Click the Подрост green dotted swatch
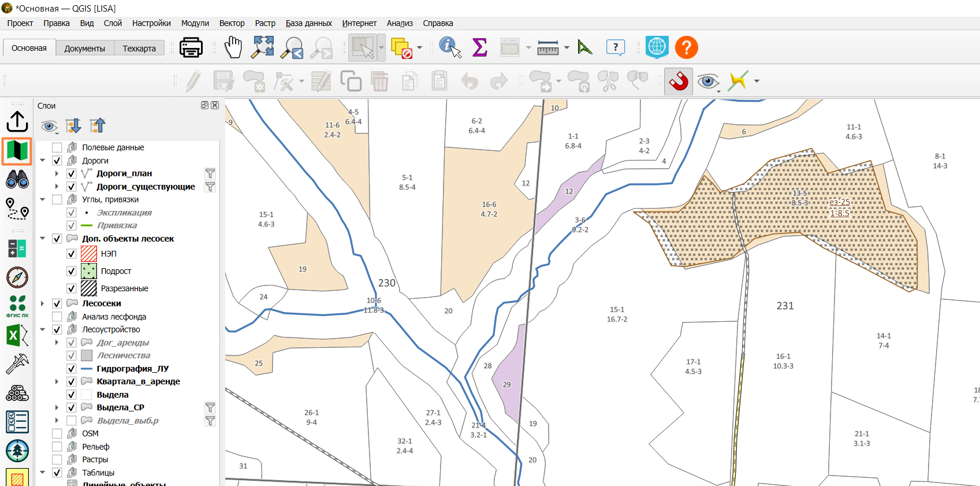Image resolution: width=980 pixels, height=486 pixels. tap(89, 271)
